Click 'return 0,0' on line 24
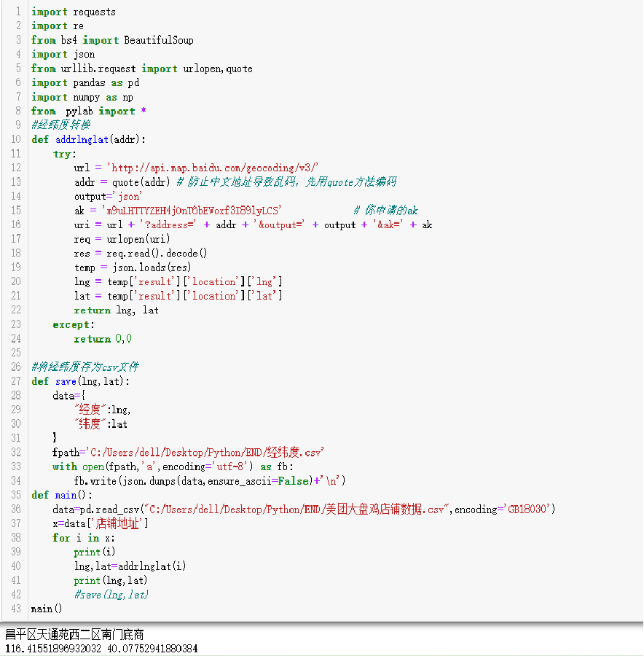Image resolution: width=644 pixels, height=656 pixels. tap(103, 339)
